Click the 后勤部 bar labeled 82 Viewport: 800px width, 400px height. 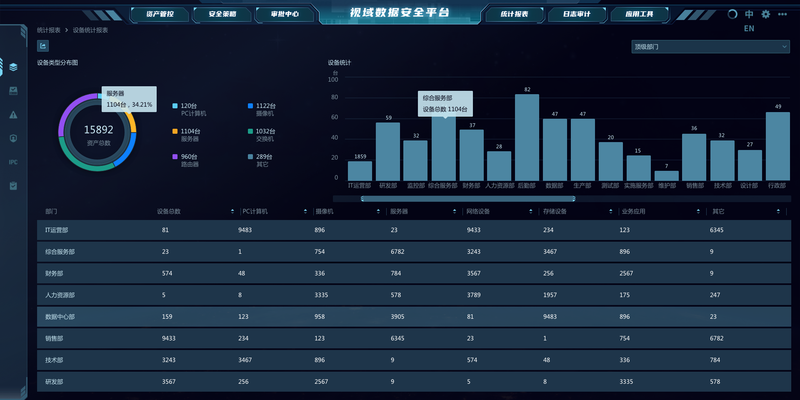pos(527,137)
